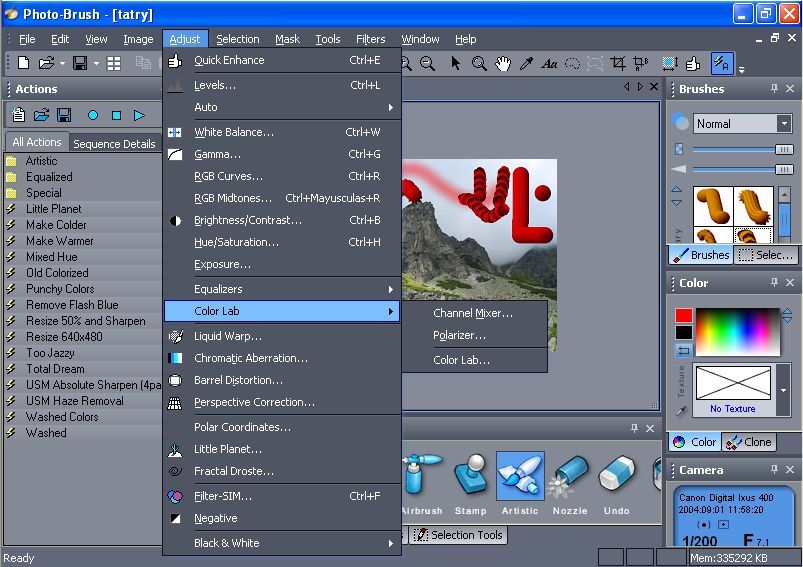Pin the Brushes panel
The image size is (803, 567).
[774, 89]
